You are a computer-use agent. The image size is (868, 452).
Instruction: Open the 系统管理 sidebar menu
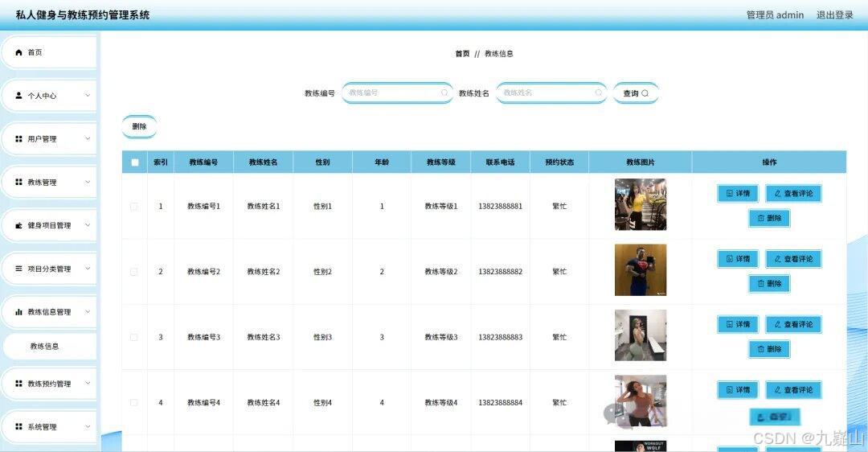(x=49, y=426)
